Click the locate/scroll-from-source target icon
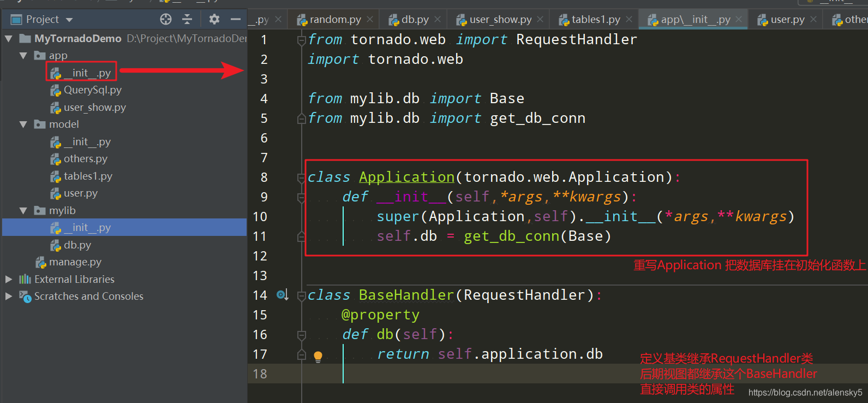 (166, 20)
